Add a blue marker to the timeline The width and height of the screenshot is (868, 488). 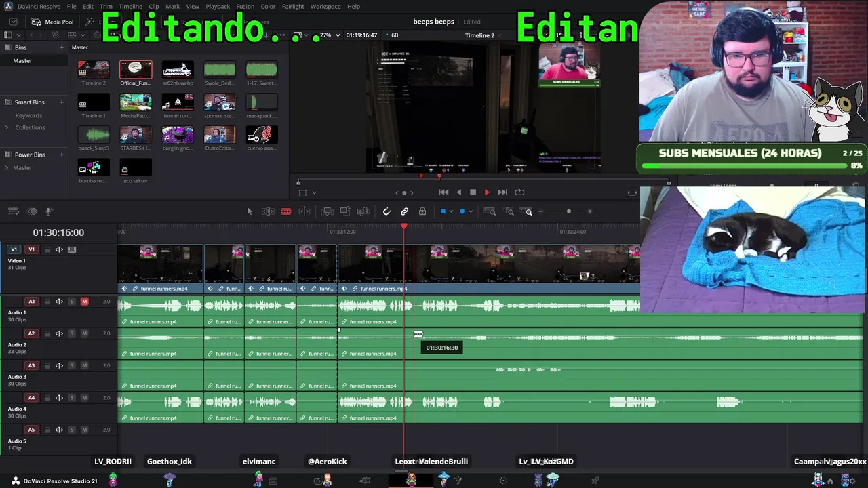pyautogui.click(x=462, y=211)
